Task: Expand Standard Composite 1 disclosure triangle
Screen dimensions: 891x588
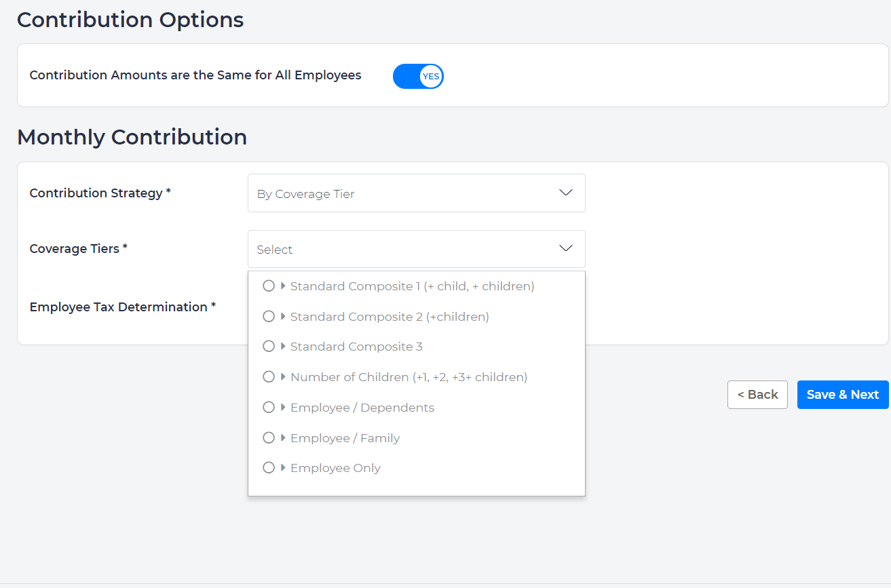Action: [282, 286]
